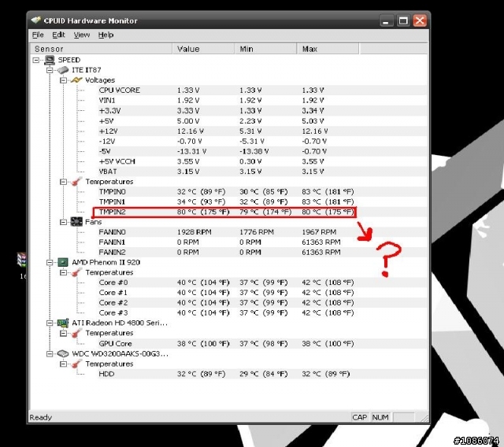Collapse the Fans group

click(x=63, y=222)
